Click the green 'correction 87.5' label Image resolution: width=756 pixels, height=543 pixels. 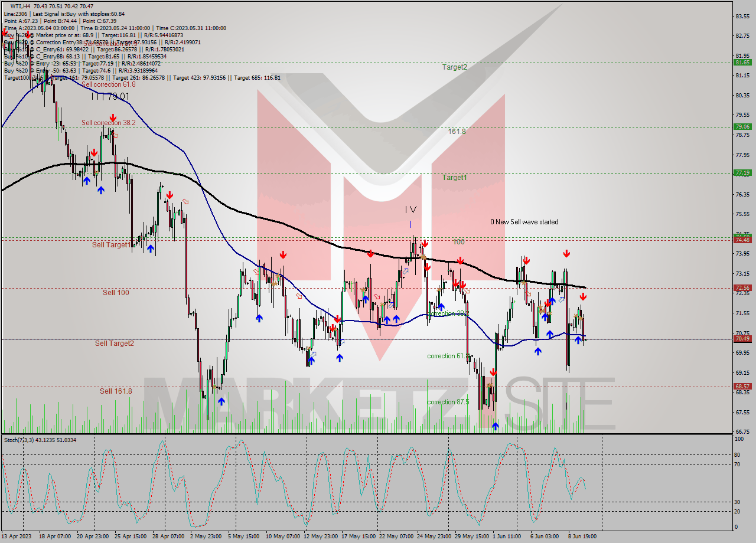click(448, 402)
